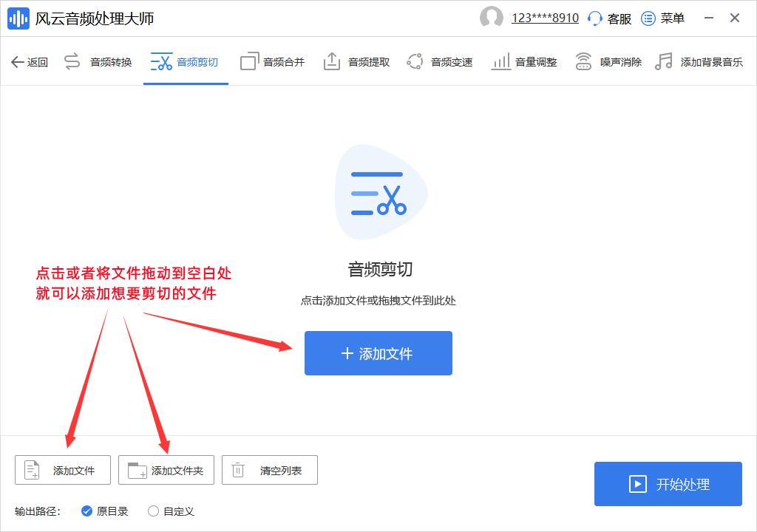Click 添加文件夹 to add a folder

[x=166, y=469]
